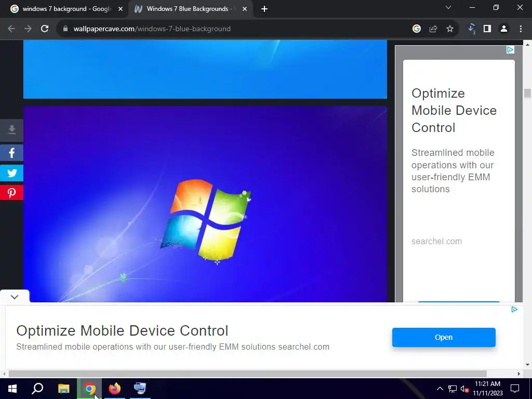Screen dimensions: 532x399
Task: Click the AdChoices icon in sidebar ad
Action: [x=510, y=50]
